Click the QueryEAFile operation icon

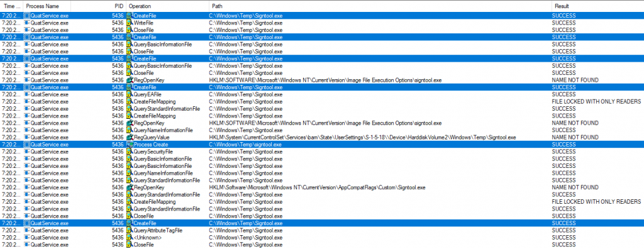(x=130, y=94)
